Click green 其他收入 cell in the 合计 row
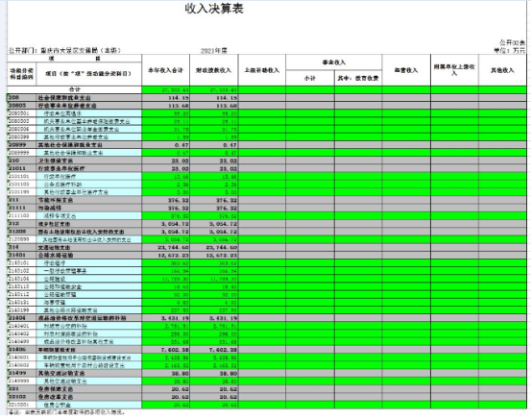 tap(502, 89)
